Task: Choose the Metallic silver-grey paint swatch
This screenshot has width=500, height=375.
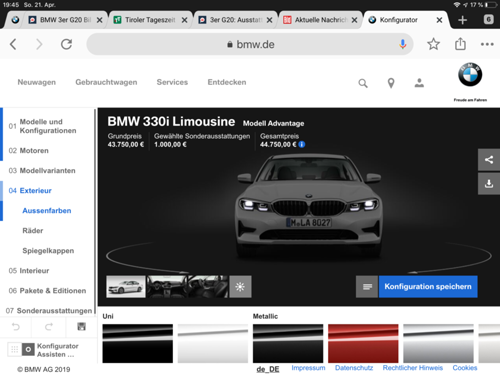Action: coord(438,343)
